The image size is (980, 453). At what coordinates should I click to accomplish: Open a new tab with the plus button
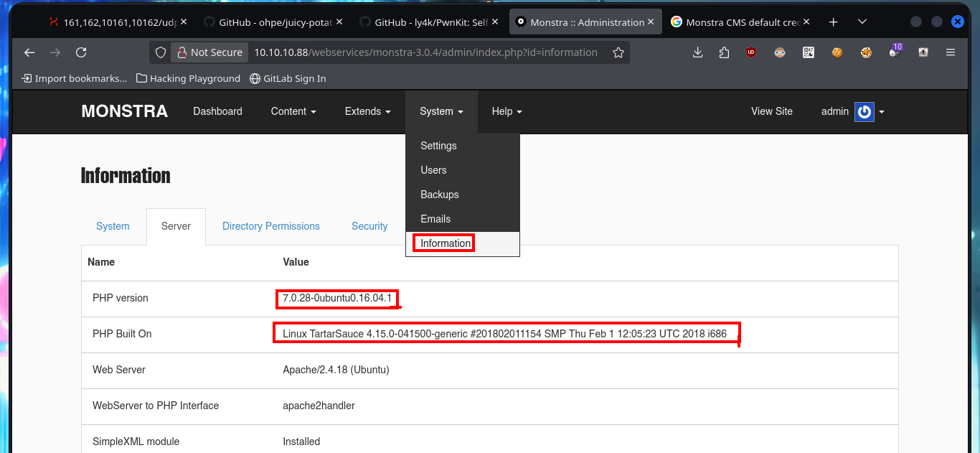tap(833, 22)
